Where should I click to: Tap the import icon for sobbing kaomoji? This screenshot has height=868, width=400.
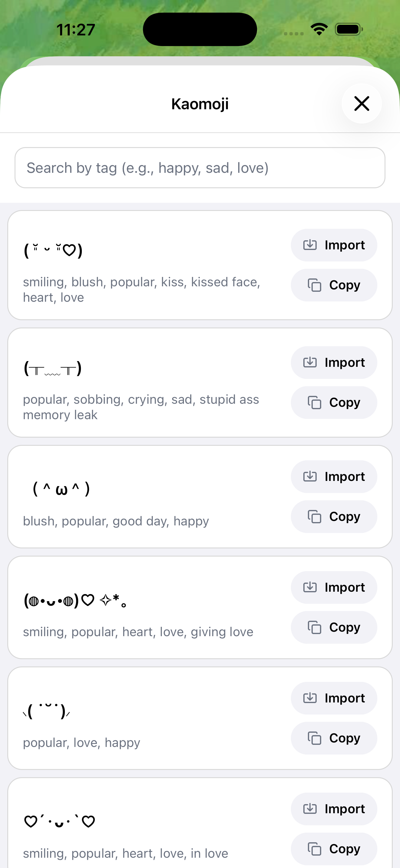(310, 363)
